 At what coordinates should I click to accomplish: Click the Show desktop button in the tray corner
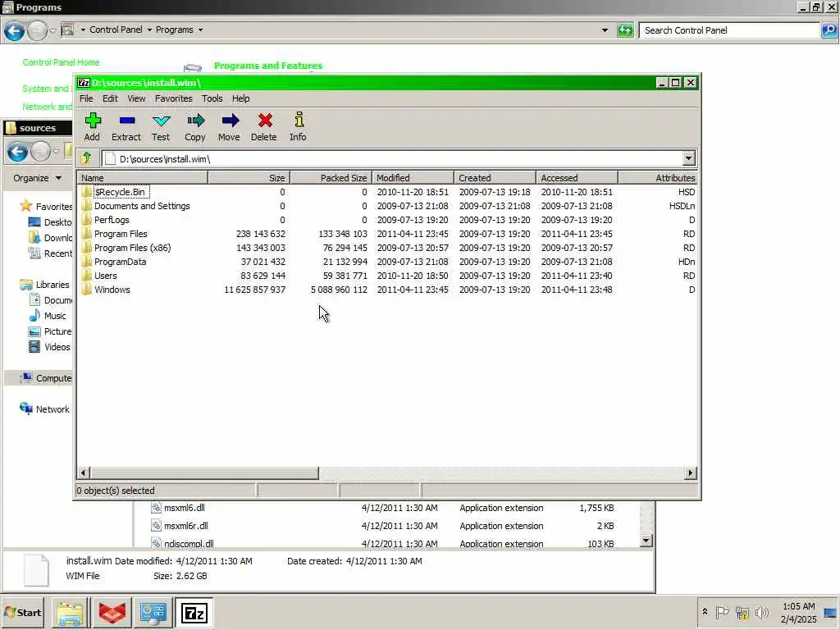pyautogui.click(x=830, y=613)
